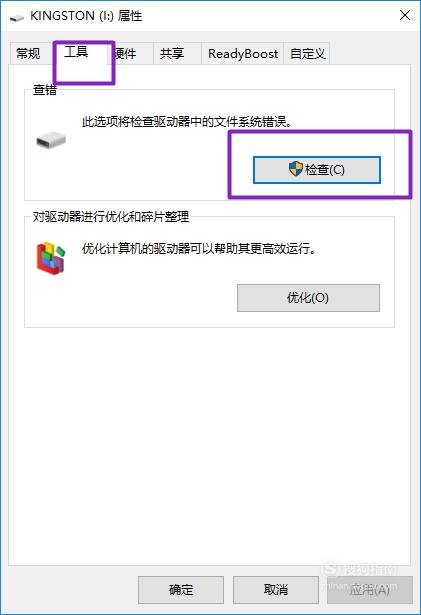421x615 pixels.
Task: Open the 常规 tab
Action: pos(28,53)
